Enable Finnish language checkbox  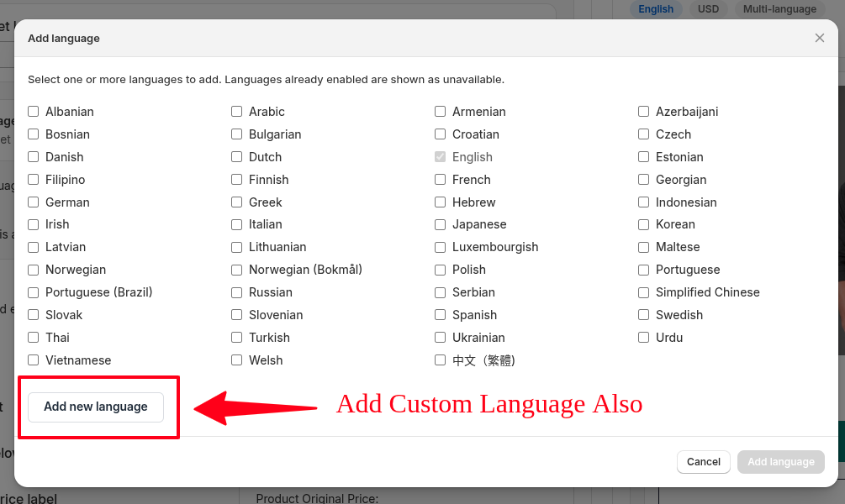tap(236, 179)
